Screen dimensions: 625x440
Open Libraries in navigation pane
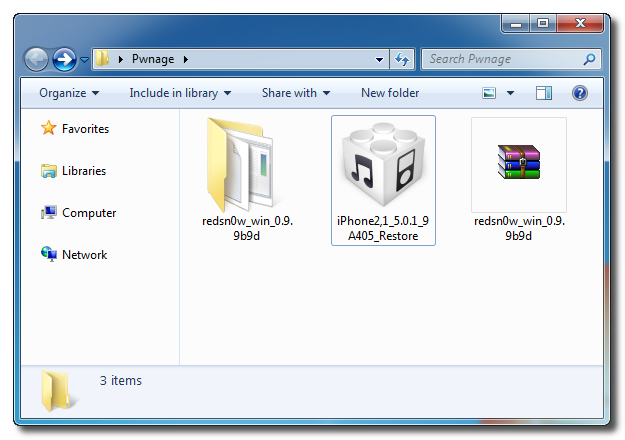pos(84,171)
